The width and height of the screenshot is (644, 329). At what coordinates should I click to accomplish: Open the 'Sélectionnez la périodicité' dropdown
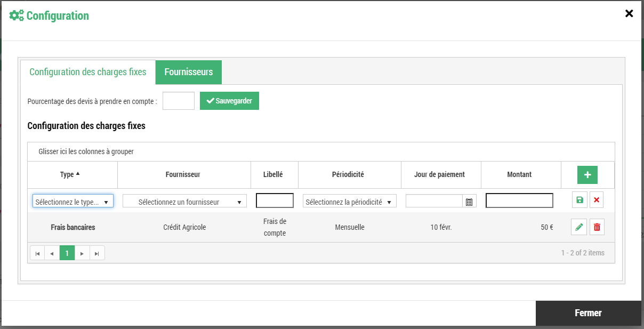click(x=349, y=202)
